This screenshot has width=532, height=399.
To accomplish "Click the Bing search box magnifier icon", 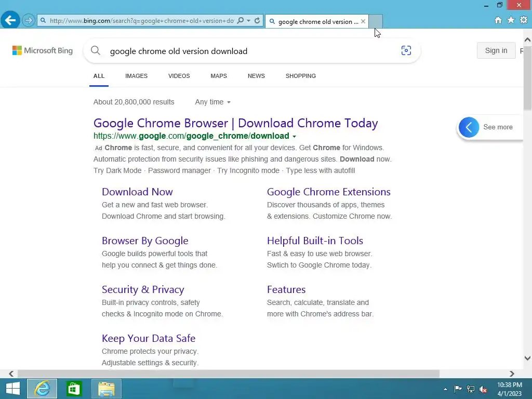I will (96, 51).
